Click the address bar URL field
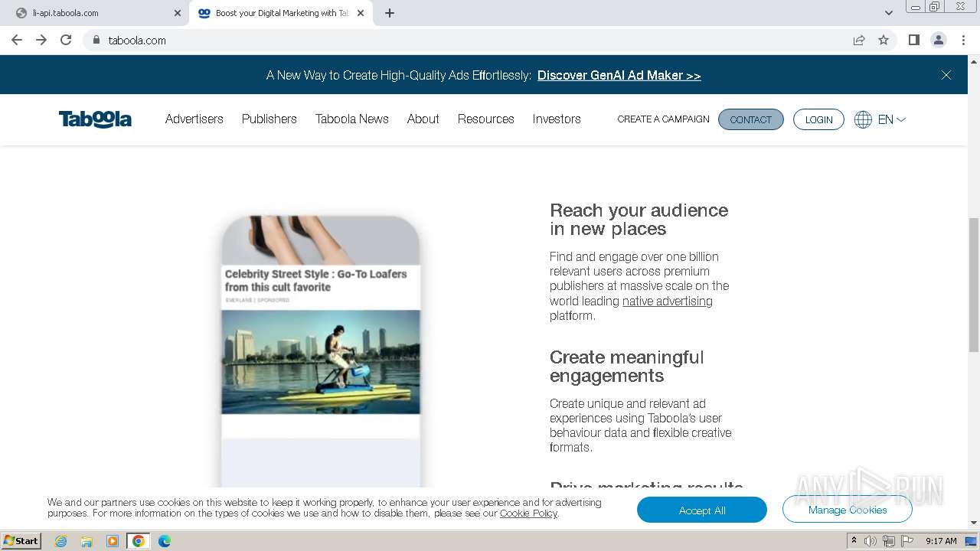This screenshot has height=551, width=980. click(x=475, y=41)
